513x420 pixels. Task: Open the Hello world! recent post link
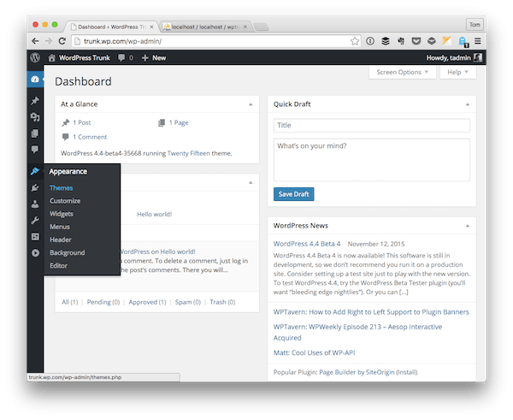click(x=154, y=215)
